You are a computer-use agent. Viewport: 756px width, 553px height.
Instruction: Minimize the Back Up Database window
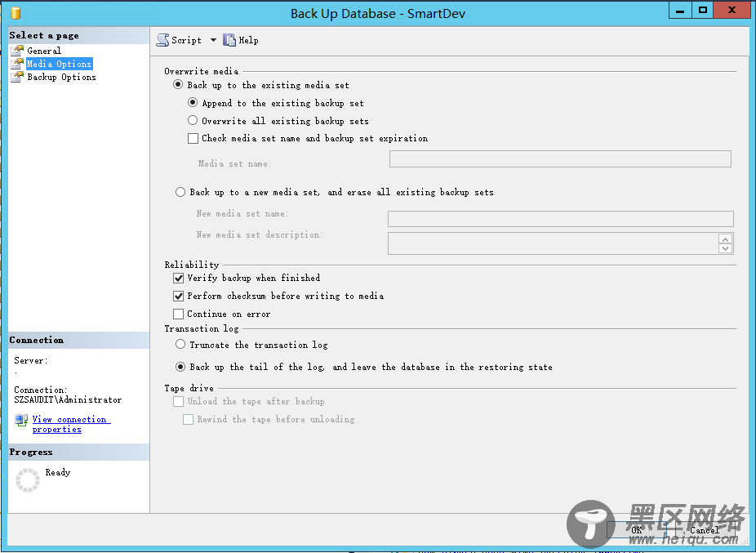pos(680,10)
